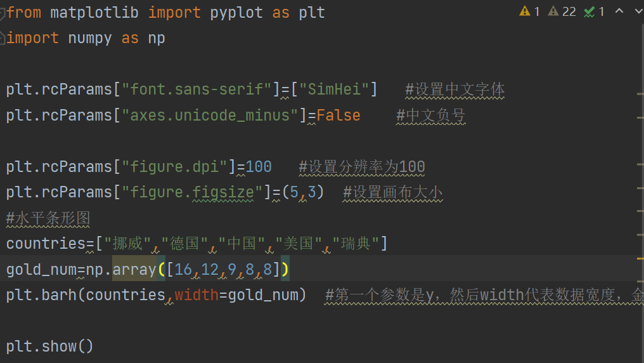
Task: Click the width keyword argument in barh
Action: (x=196, y=295)
